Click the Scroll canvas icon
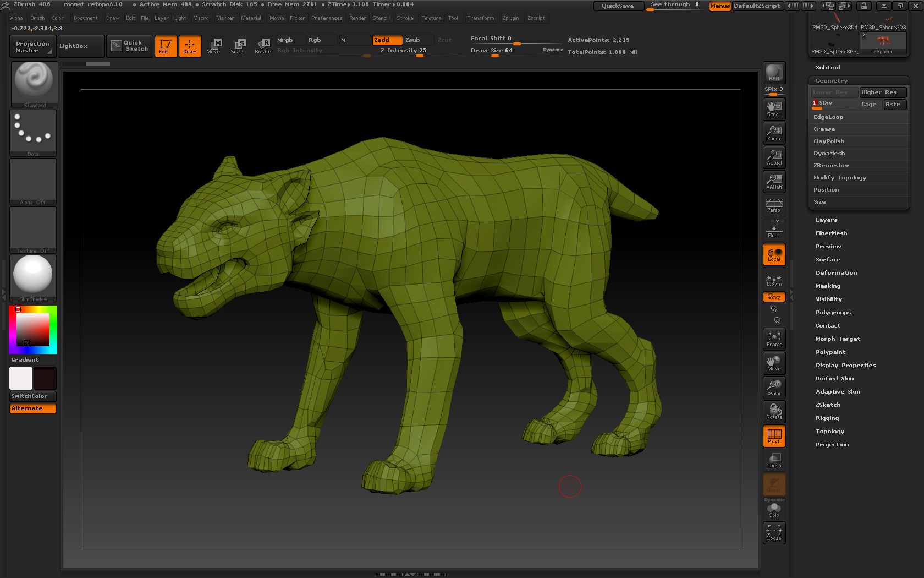This screenshot has height=578, width=924. tap(774, 108)
